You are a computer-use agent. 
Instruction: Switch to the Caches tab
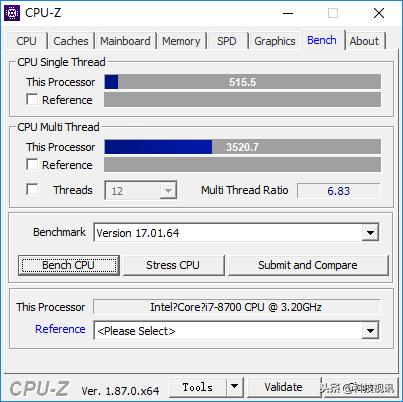click(x=71, y=41)
